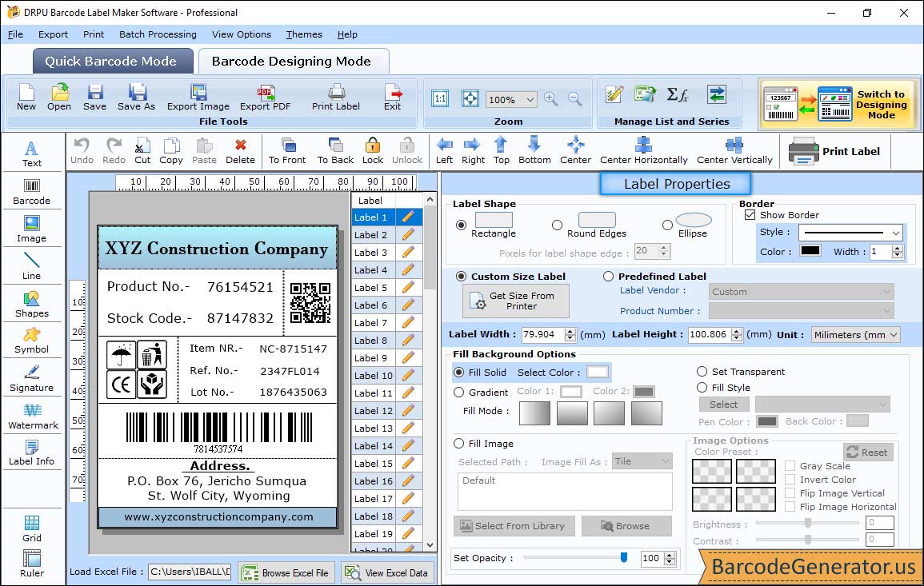Switch to Barcode Designing Mode tab

pos(294,62)
